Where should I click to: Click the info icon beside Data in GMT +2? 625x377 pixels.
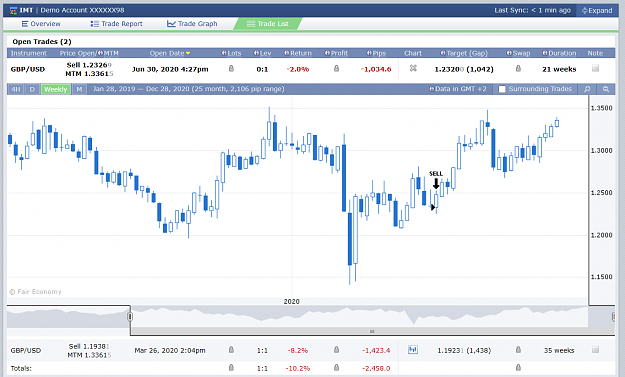(431, 89)
